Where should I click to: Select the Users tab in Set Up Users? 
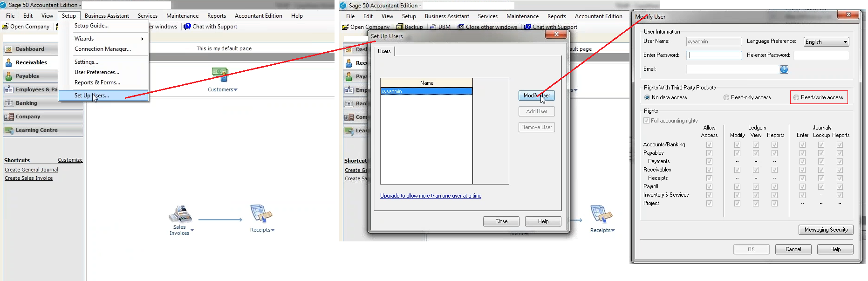click(x=384, y=51)
